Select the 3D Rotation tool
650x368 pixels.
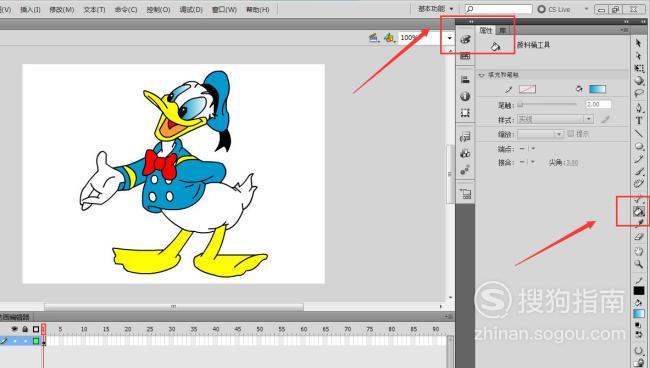click(x=639, y=80)
